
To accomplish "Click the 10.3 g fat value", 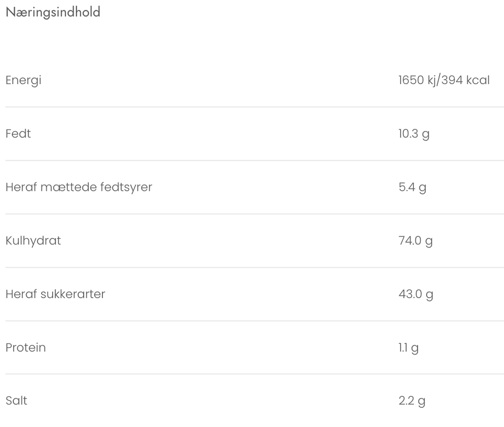I will click(x=414, y=134).
